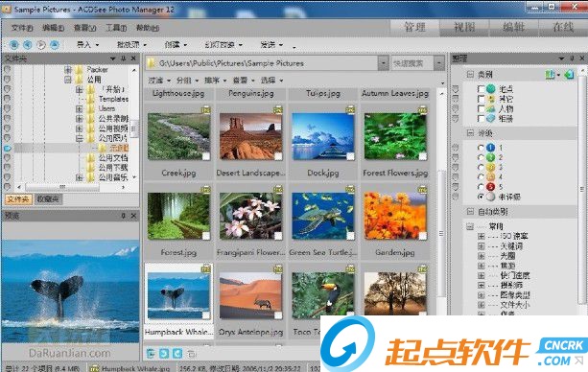Viewport: 588px width, 372px height.
Task: Select the rating 4 radio button
Action: (x=481, y=177)
